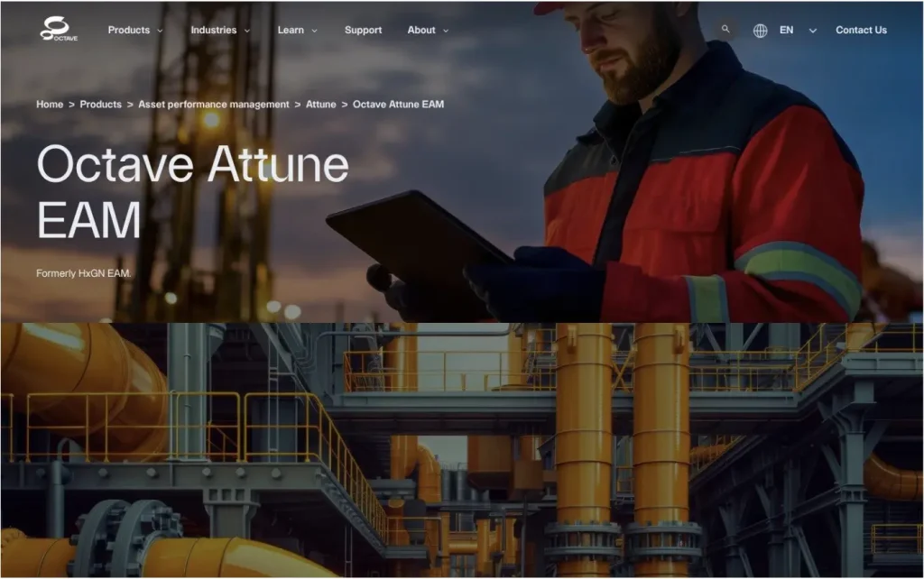Screen dimensions: 924x579
Task: Click the industrial pipes banner image
Action: pos(462,449)
